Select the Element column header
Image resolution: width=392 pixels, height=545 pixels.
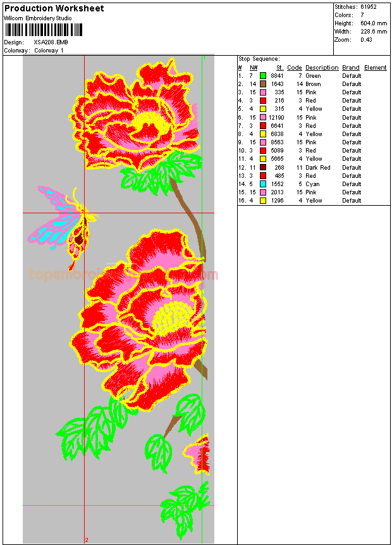pos(375,68)
